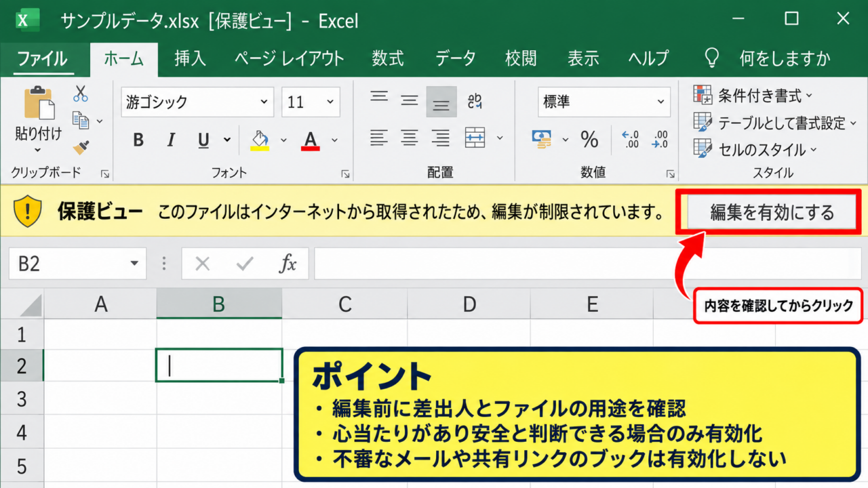The width and height of the screenshot is (868, 488).
Task: Click the Cut scissors icon
Action: point(81,94)
